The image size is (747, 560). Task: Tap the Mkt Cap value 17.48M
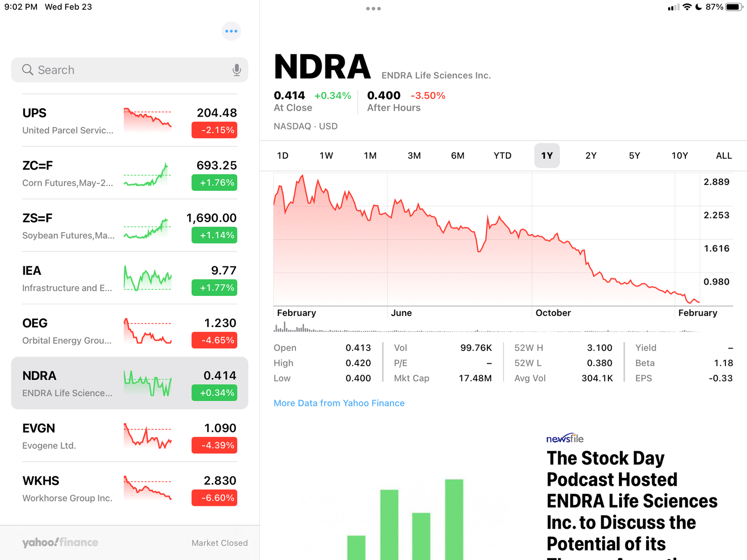[475, 378]
